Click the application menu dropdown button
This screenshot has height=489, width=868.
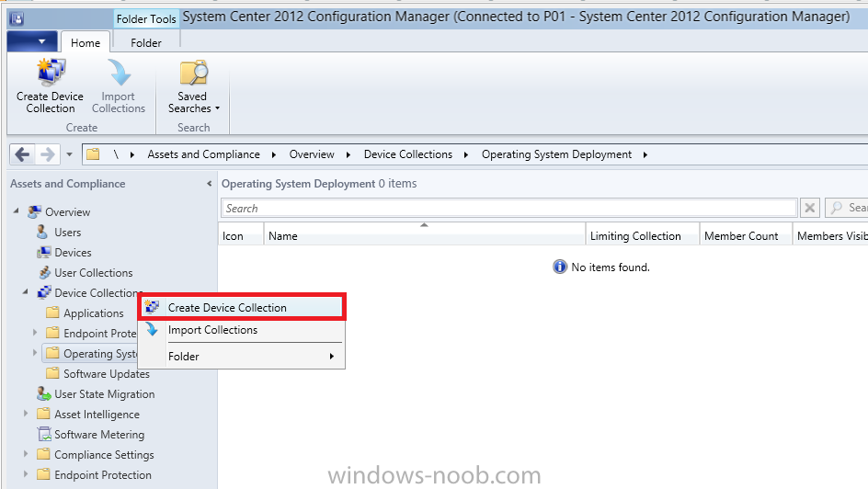point(32,42)
